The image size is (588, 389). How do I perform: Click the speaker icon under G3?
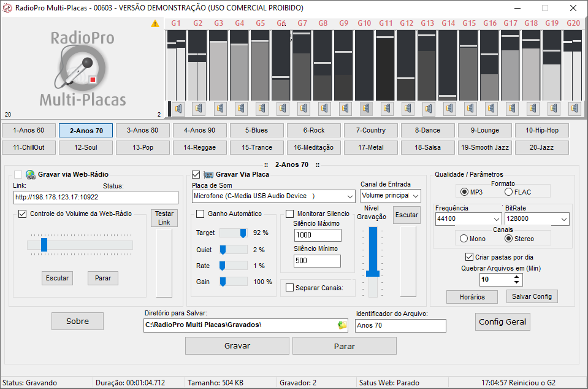click(220, 109)
